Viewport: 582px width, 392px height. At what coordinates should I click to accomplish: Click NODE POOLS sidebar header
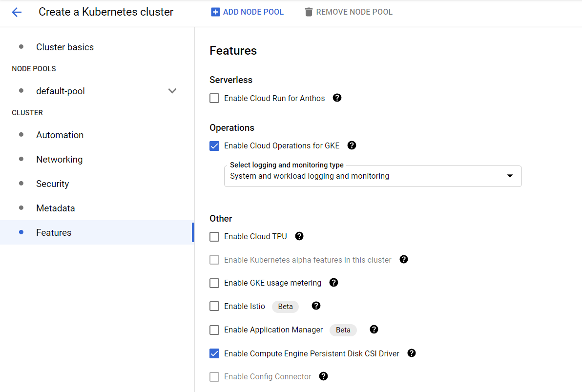click(x=34, y=69)
